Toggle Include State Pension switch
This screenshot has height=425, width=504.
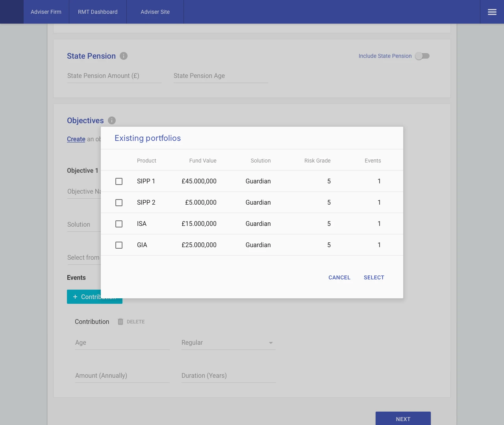(422, 56)
